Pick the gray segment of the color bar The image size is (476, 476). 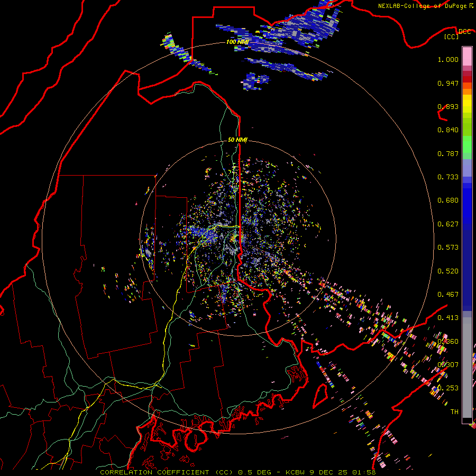pyautogui.click(x=467, y=368)
